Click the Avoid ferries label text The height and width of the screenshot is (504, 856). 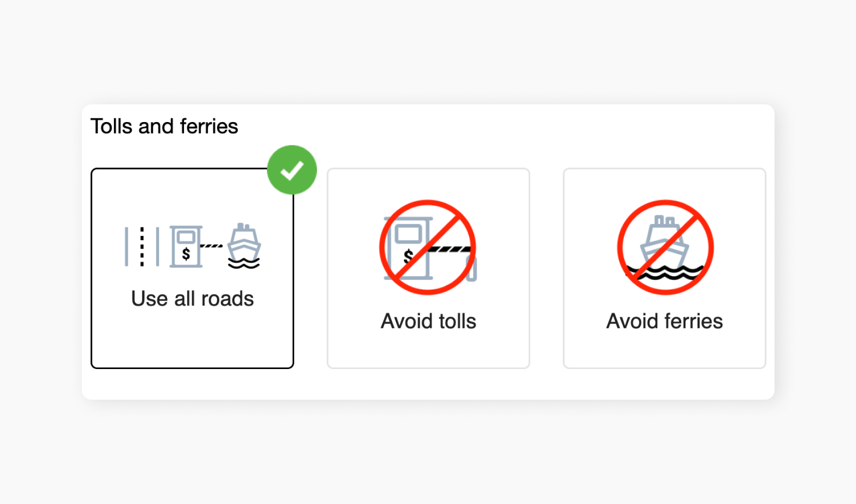[x=664, y=321]
